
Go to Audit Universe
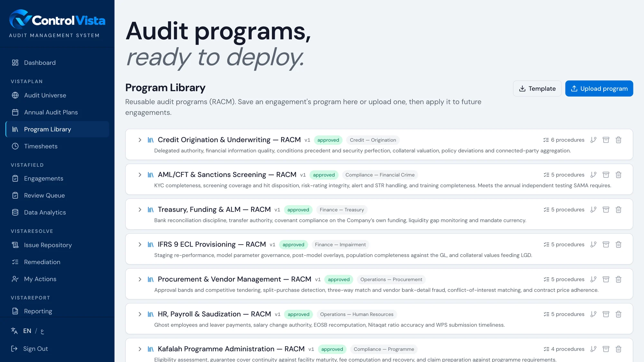point(57,95)
